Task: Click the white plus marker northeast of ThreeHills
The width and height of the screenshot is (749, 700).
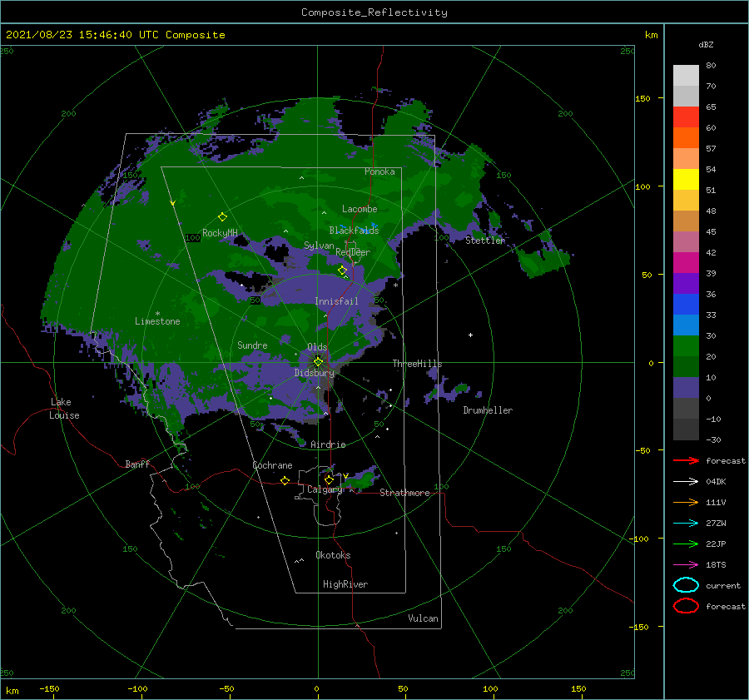Action: pyautogui.click(x=470, y=335)
